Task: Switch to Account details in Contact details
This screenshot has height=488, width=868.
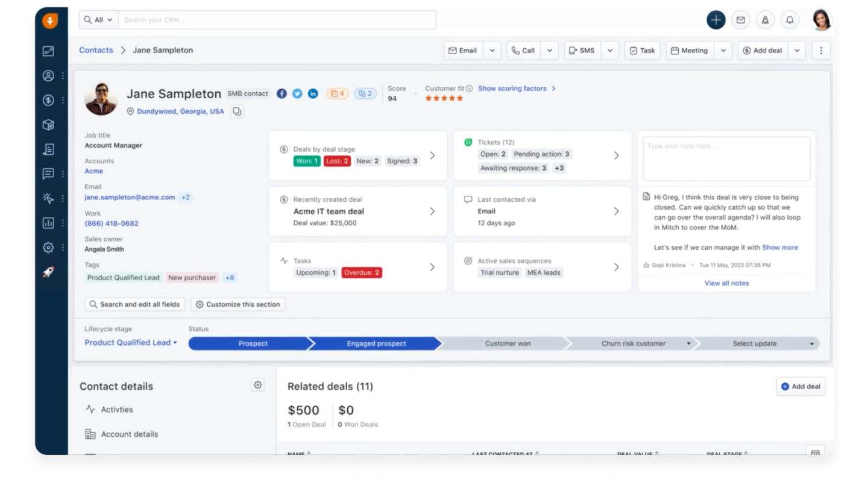Action: 128,434
